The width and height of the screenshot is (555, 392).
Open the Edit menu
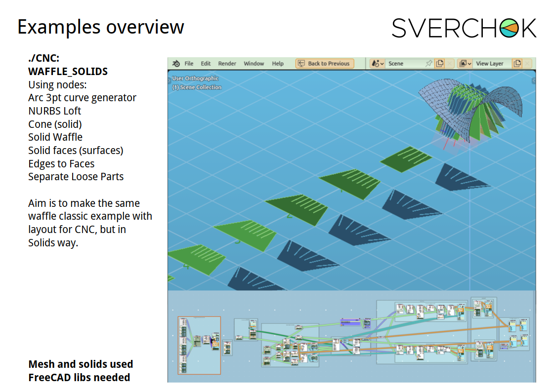click(206, 64)
